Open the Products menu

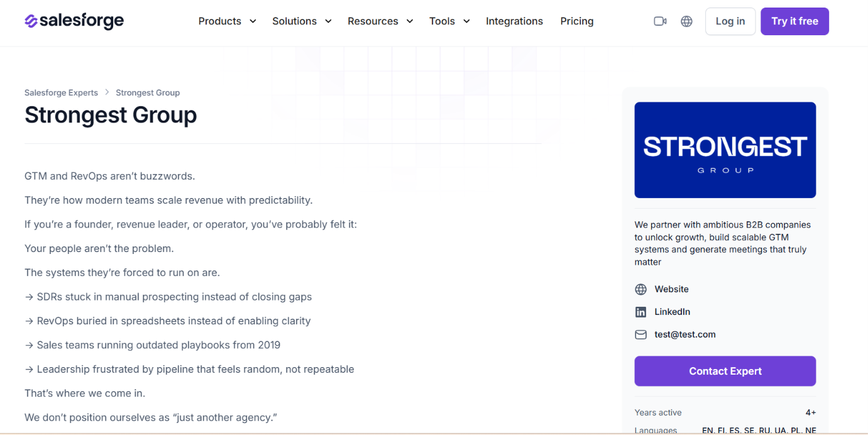pos(227,21)
